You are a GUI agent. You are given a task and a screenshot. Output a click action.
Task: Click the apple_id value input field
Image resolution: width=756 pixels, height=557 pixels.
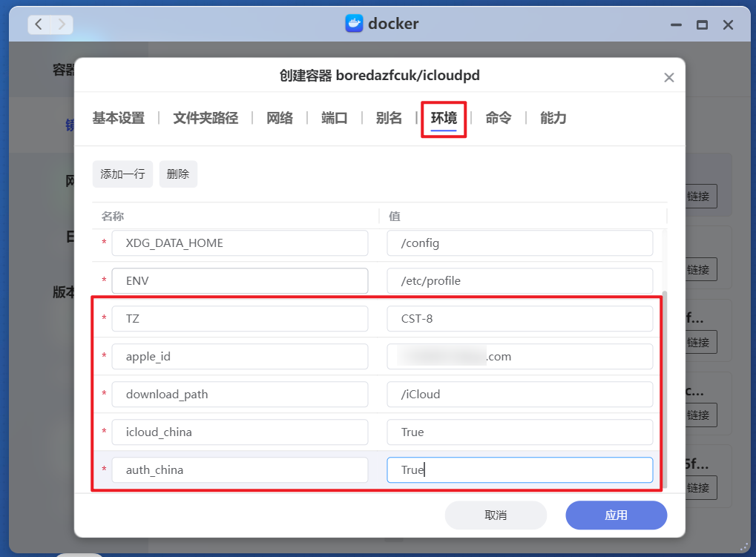click(x=519, y=356)
